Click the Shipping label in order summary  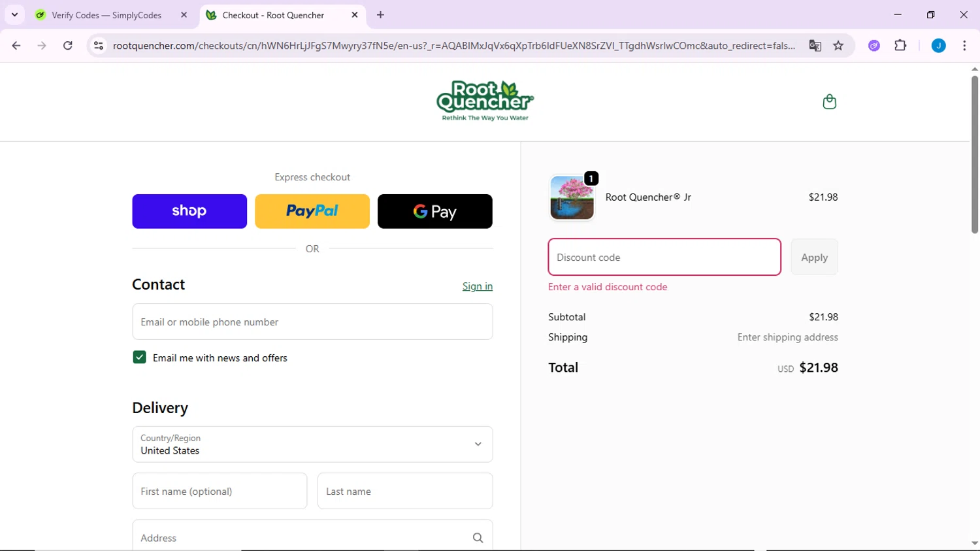568,337
